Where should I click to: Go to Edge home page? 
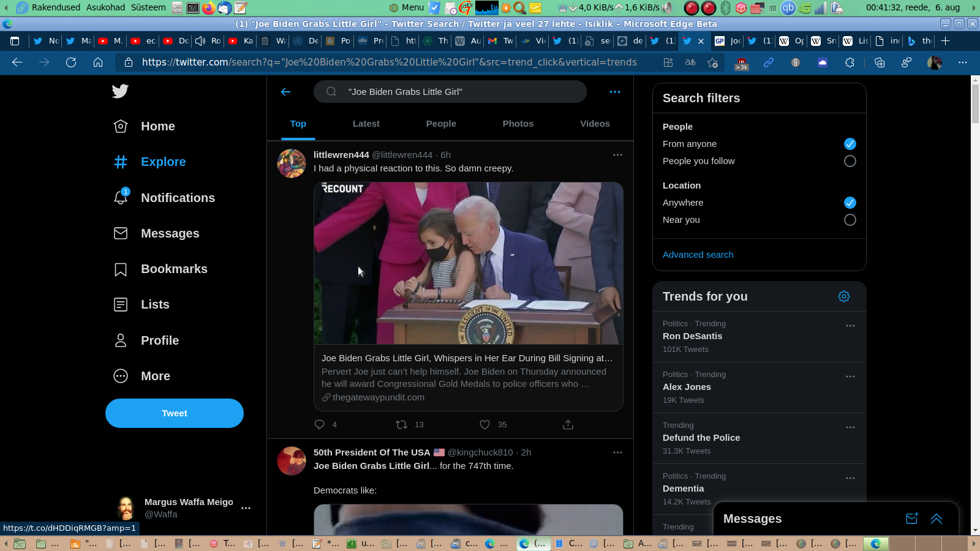point(98,62)
